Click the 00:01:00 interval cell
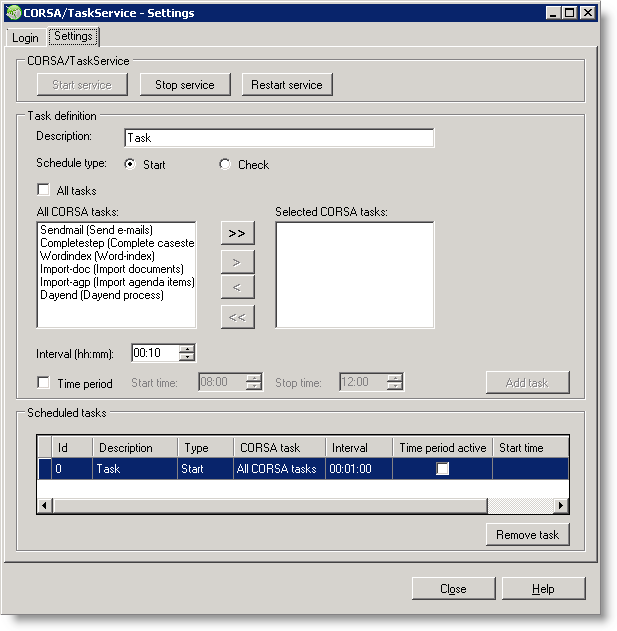The width and height of the screenshot is (617, 631). coord(359,468)
